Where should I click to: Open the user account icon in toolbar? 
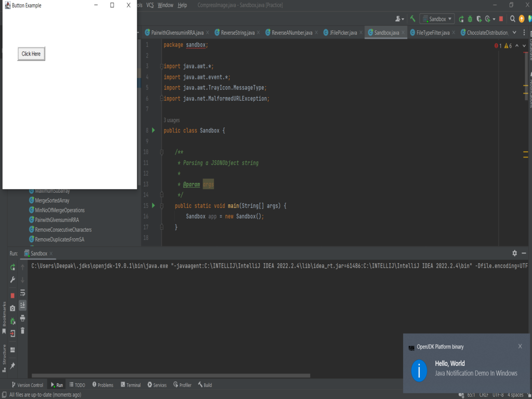pos(398,19)
